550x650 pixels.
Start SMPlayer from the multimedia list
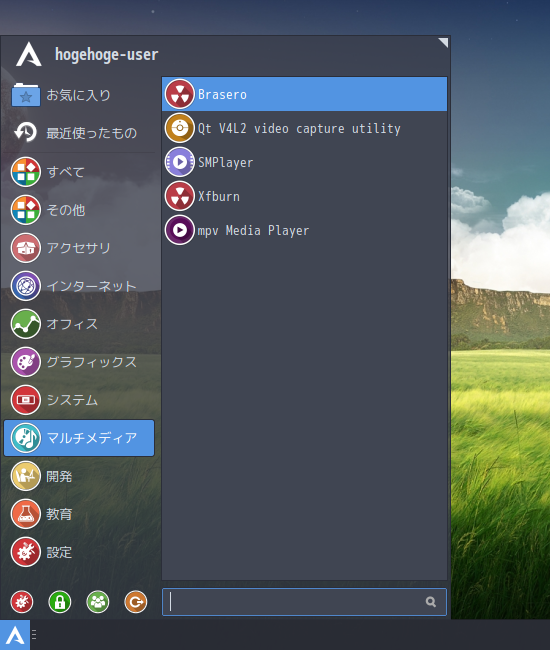[x=304, y=162]
